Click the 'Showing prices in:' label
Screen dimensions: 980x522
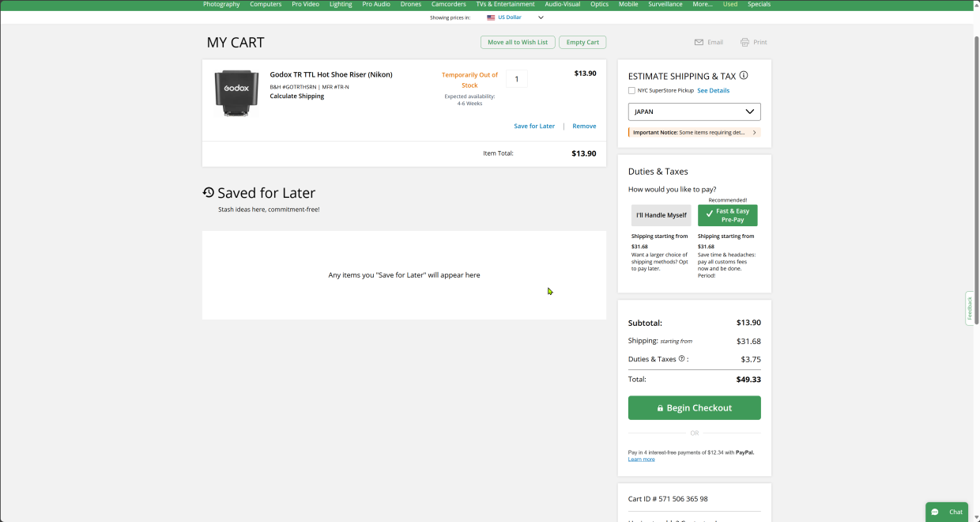[450, 17]
